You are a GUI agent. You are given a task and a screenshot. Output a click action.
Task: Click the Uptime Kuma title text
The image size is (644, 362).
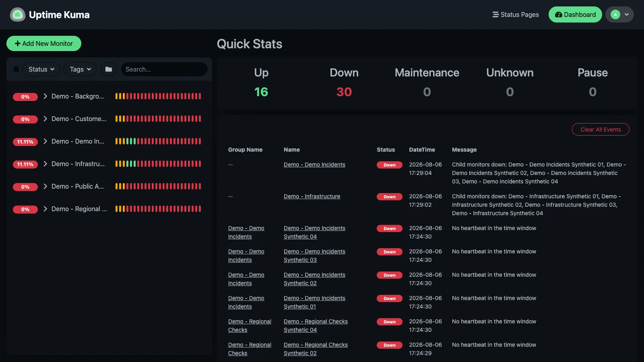59,15
